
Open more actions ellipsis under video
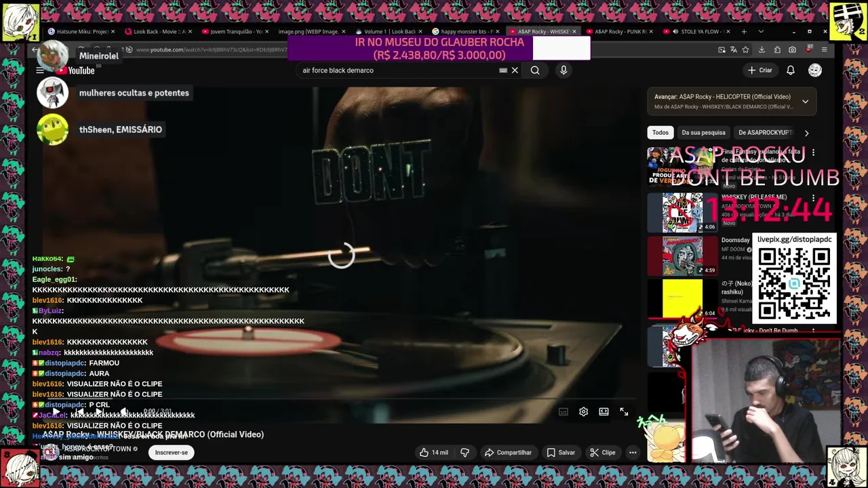(x=633, y=452)
